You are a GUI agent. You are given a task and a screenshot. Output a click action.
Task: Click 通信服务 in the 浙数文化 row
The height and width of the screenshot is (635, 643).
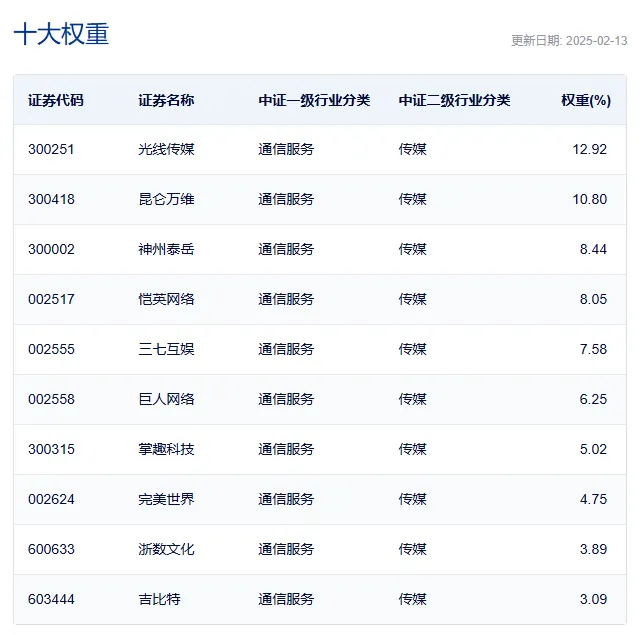[286, 550]
